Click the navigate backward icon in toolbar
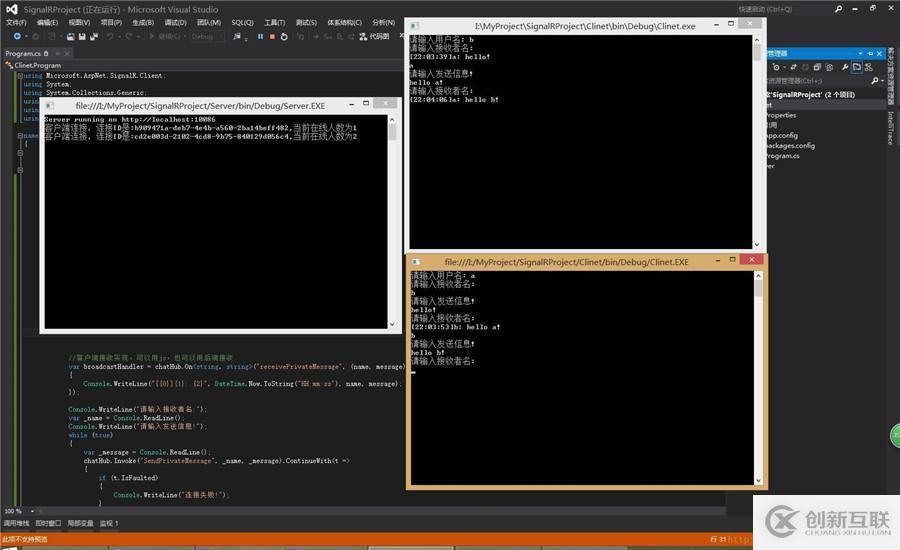Viewport: 900px width, 550px height. coord(17,36)
